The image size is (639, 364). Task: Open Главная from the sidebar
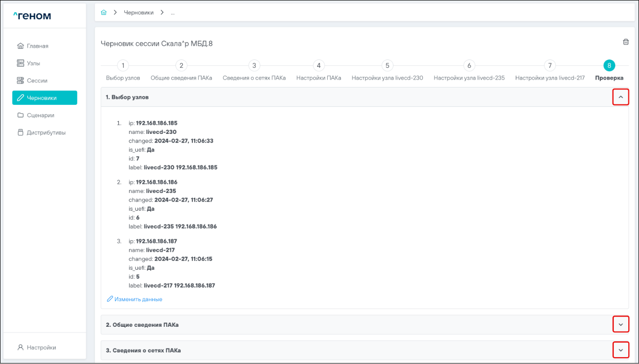37,46
